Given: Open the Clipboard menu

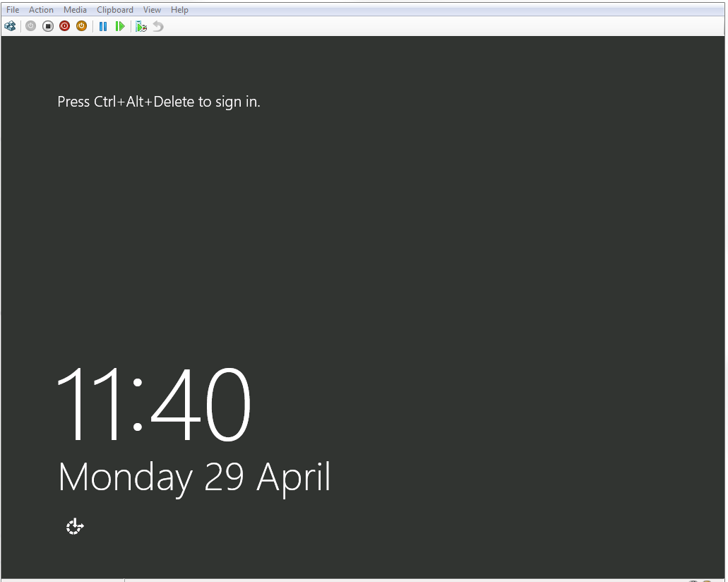Looking at the screenshot, I should tap(115, 10).
